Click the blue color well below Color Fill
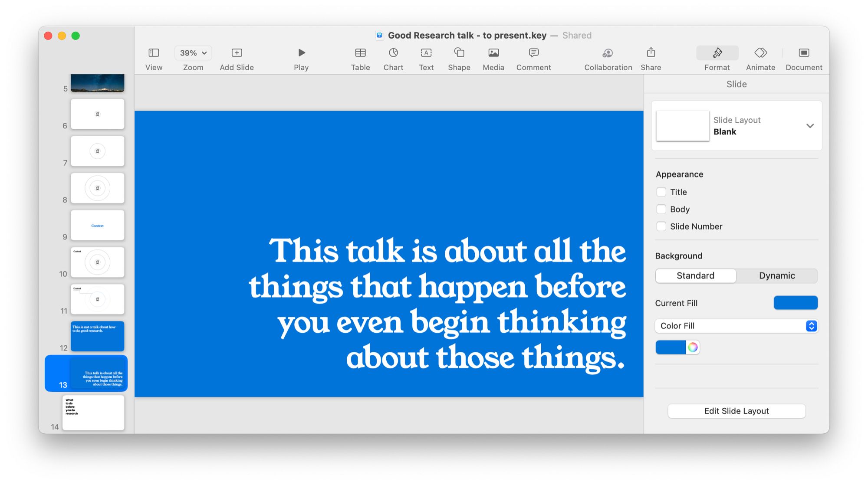 [x=671, y=347]
